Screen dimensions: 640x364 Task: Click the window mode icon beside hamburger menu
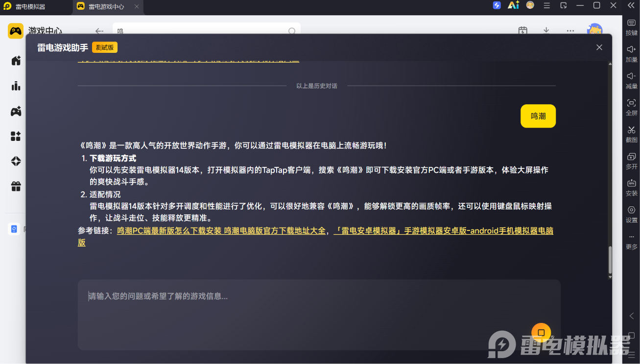click(x=564, y=5)
